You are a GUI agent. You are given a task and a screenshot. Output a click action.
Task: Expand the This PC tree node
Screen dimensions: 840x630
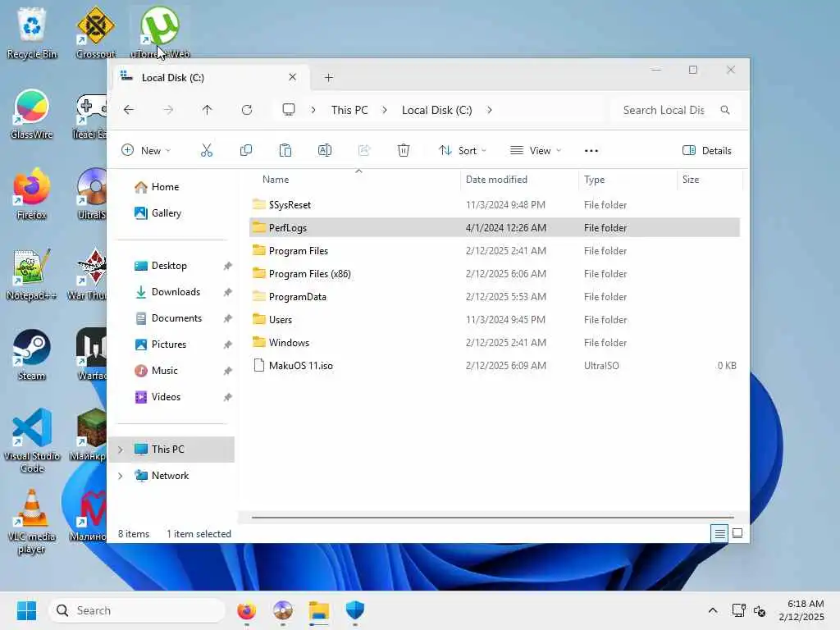coord(121,450)
